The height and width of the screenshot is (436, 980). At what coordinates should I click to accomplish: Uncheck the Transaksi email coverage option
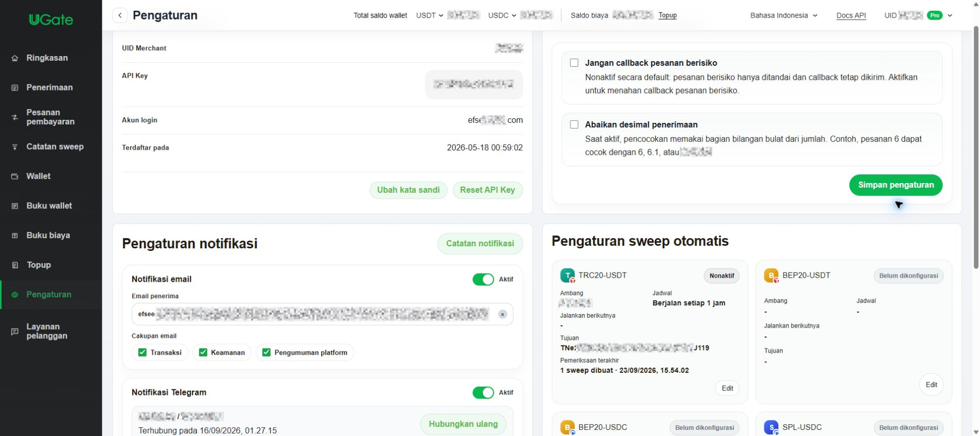(142, 352)
